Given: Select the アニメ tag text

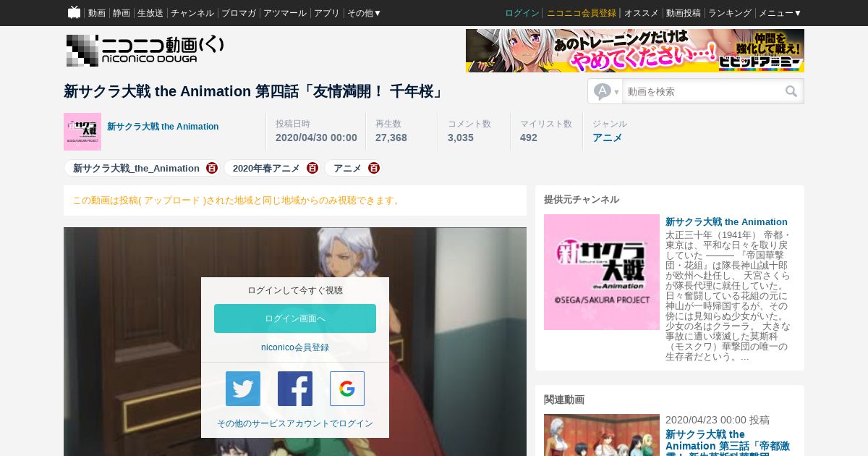Looking at the screenshot, I should (x=347, y=168).
